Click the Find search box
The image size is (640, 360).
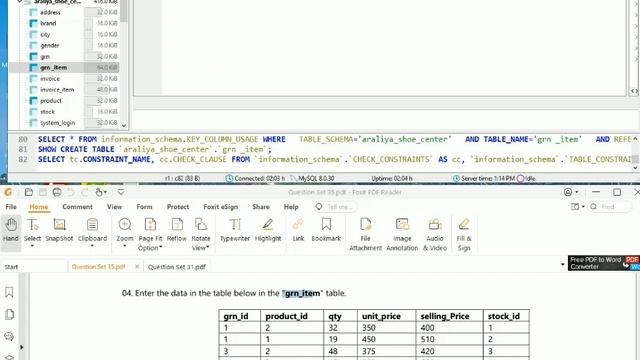pos(609,207)
